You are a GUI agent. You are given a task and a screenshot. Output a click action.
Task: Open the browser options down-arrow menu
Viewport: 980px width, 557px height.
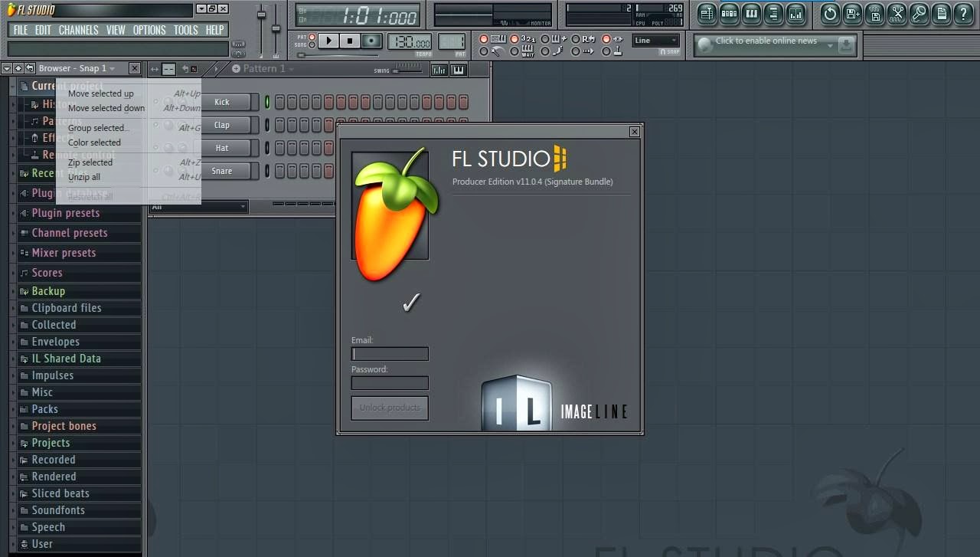[7, 68]
